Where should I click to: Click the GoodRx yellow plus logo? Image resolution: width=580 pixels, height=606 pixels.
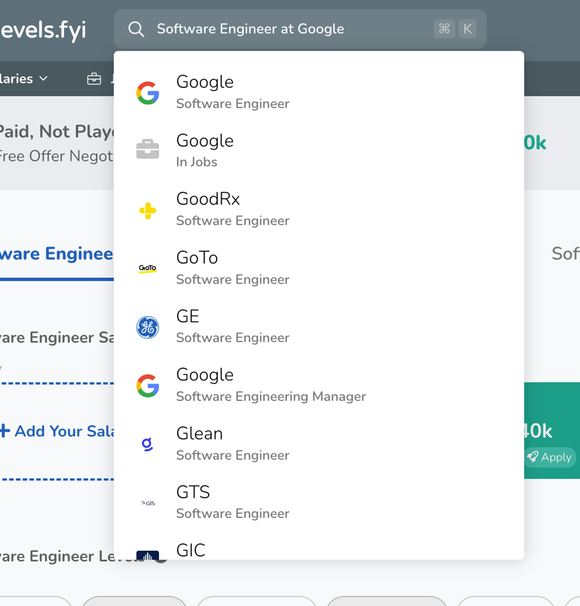(x=148, y=211)
